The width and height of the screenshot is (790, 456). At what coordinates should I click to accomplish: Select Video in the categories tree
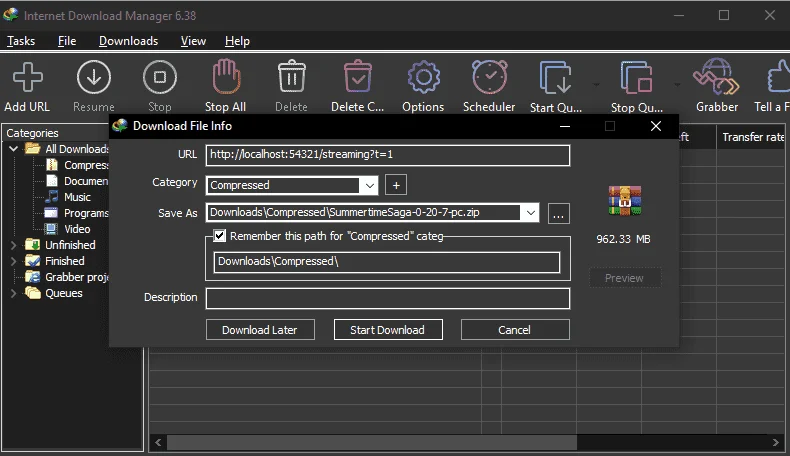tap(77, 229)
